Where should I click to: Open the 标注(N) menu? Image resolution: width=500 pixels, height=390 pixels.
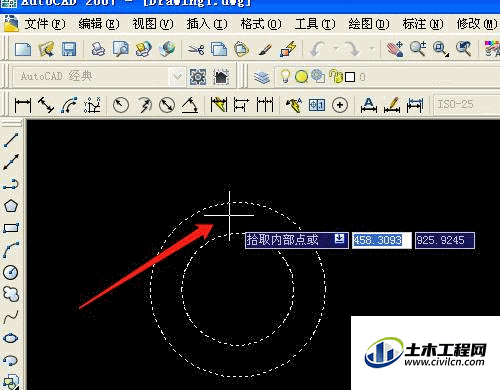pyautogui.click(x=423, y=24)
